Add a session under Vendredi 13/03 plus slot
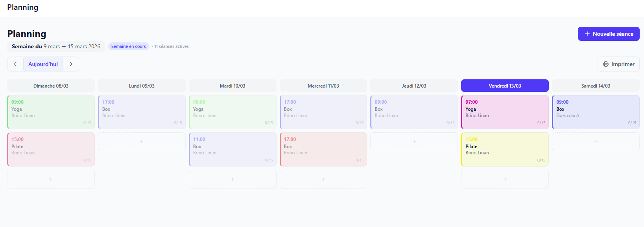Viewport: 644px width, 227px height. pos(505,179)
